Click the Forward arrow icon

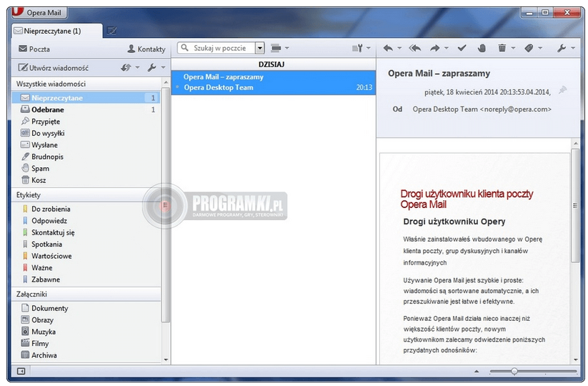[435, 49]
